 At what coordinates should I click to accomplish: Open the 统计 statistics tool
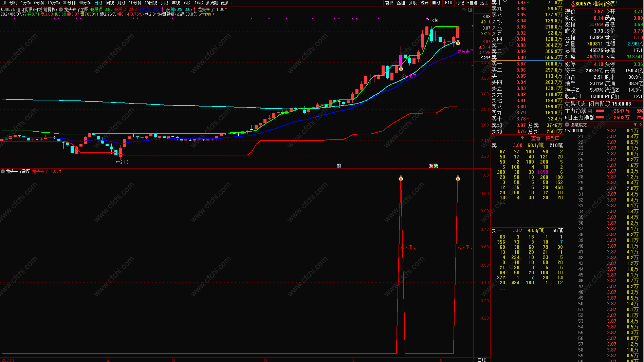click(x=424, y=3)
